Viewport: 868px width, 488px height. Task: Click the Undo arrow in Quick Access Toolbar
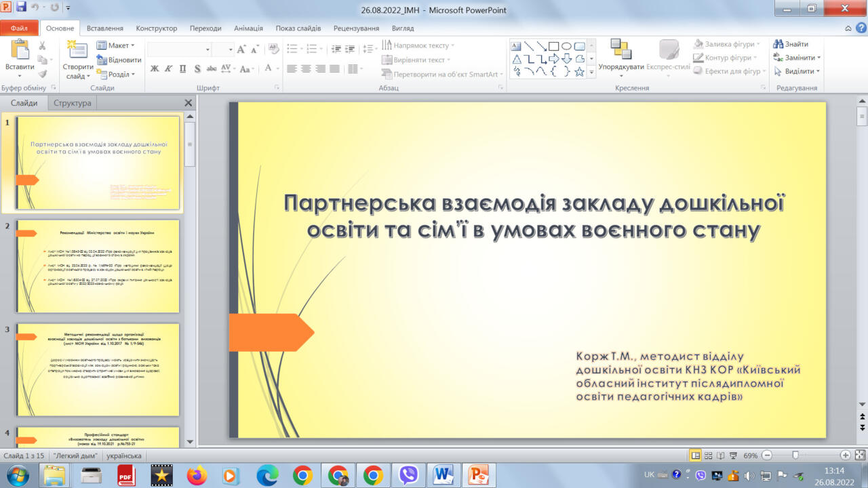pyautogui.click(x=35, y=8)
